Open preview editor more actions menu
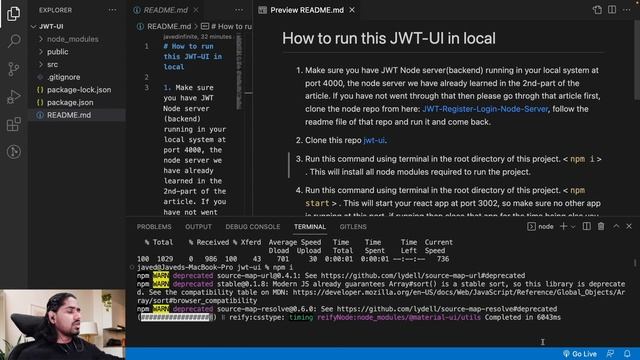Image resolution: width=640 pixels, height=360 pixels. [x=627, y=10]
